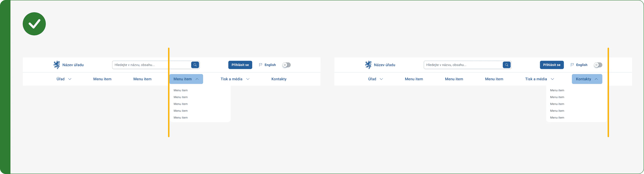The height and width of the screenshot is (174, 644).
Task: Select last Menu item in Kontakty submenu
Action: [x=557, y=118]
